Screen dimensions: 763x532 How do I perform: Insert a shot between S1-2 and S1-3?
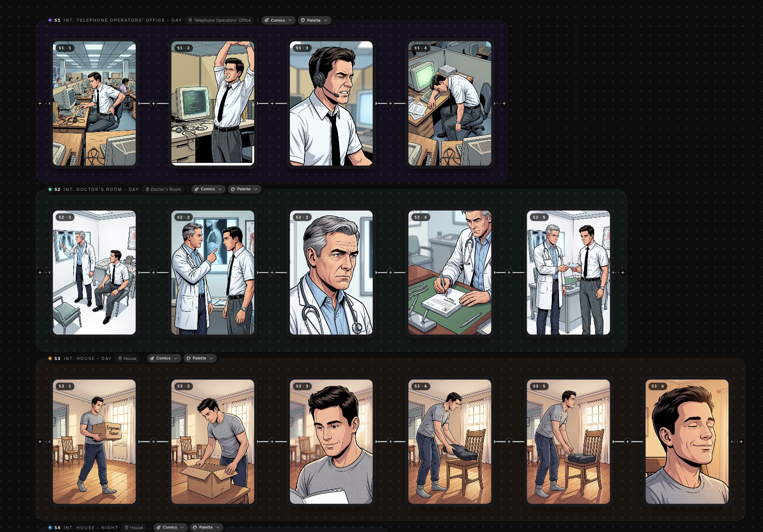pyautogui.click(x=272, y=103)
